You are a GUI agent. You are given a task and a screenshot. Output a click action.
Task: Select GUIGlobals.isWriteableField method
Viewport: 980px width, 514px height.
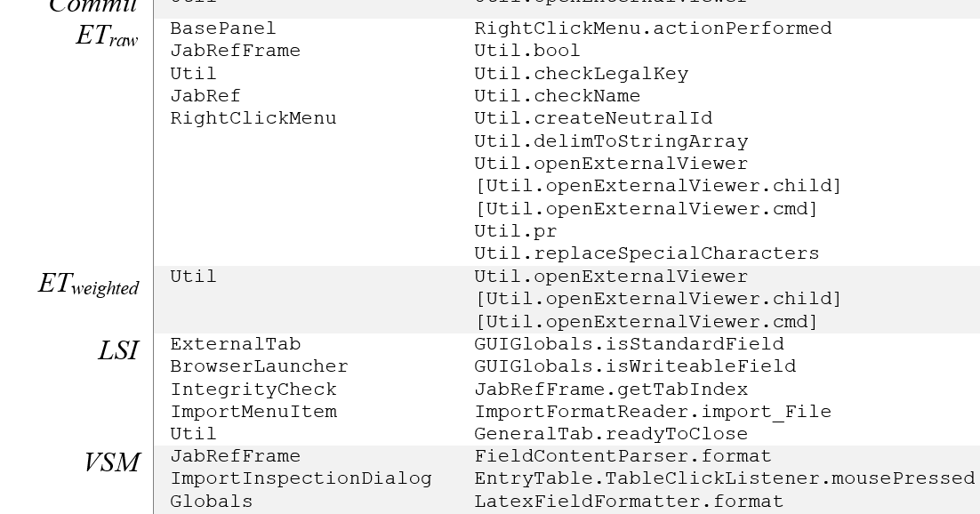[x=636, y=366]
